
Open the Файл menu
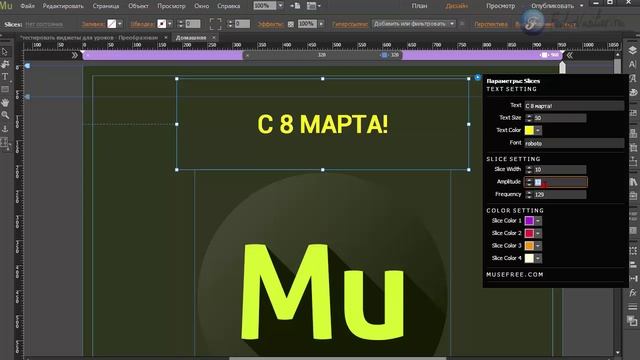pos(27,6)
